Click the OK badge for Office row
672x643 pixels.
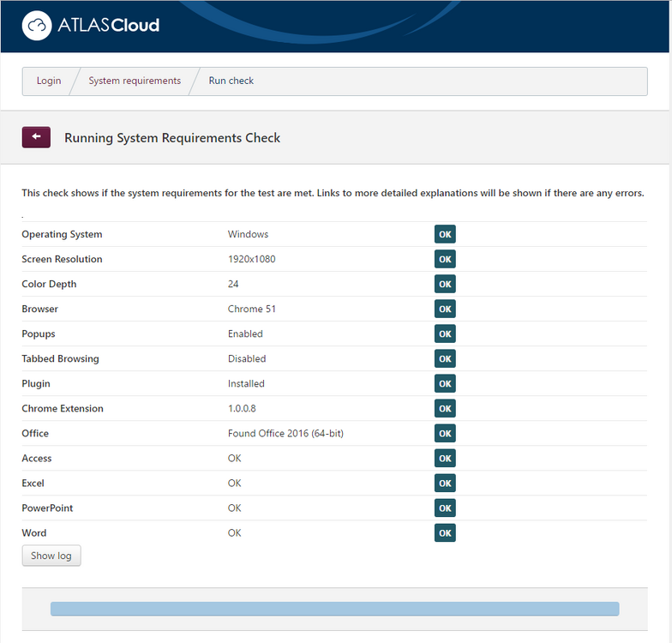(445, 433)
